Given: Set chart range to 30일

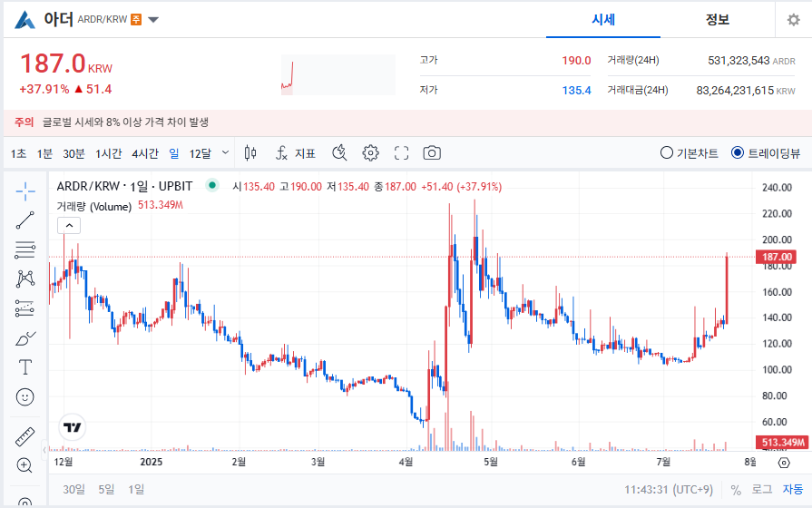Looking at the screenshot, I should click(74, 489).
